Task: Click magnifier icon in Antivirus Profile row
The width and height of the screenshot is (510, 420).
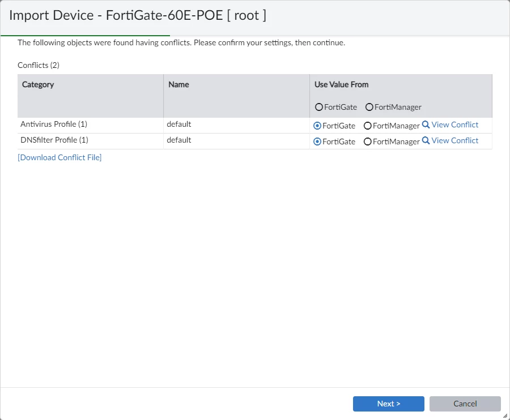Action: (x=426, y=125)
